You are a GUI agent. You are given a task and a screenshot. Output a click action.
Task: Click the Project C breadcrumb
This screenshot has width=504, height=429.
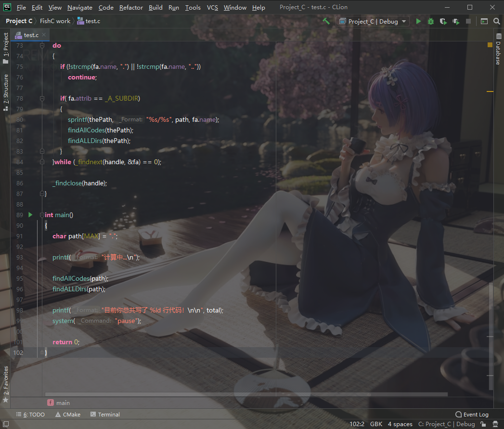click(x=19, y=21)
